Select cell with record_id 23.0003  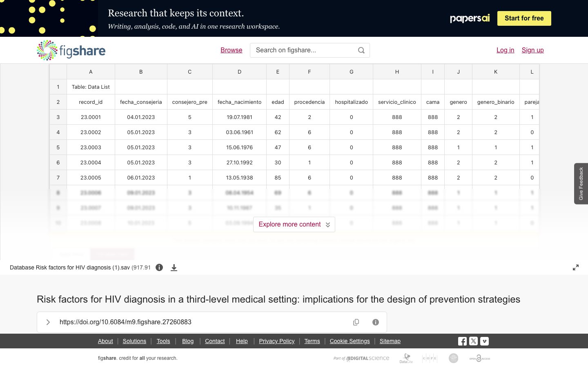tap(91, 148)
